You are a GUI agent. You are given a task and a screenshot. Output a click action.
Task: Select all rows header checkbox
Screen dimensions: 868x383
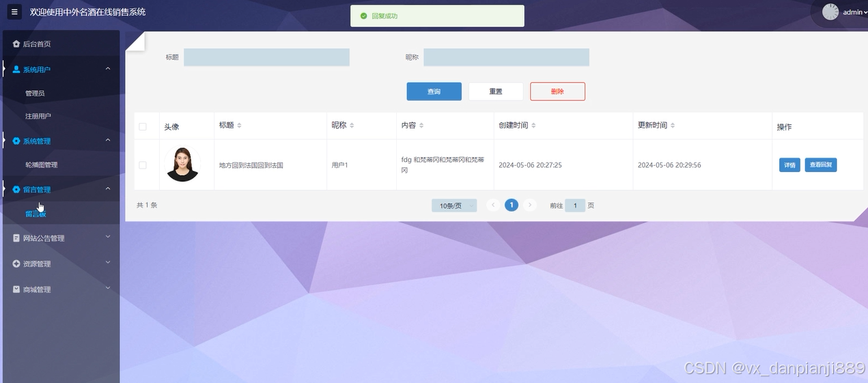pos(143,126)
